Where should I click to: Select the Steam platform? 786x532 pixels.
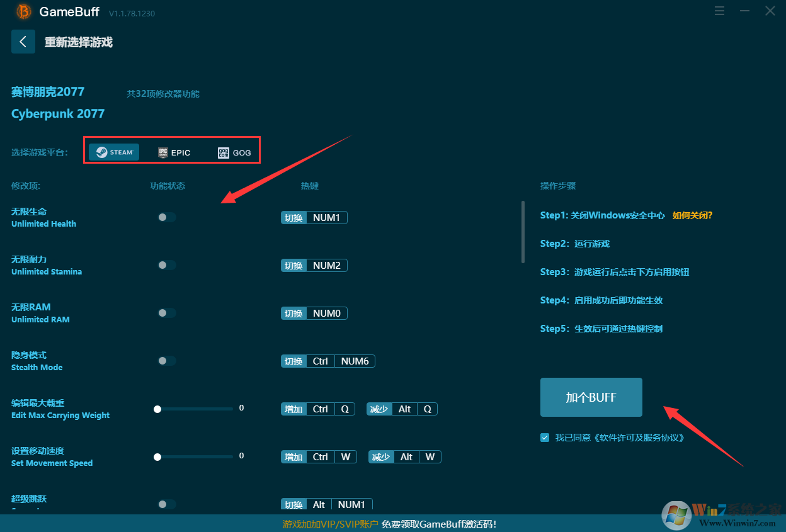coord(114,152)
